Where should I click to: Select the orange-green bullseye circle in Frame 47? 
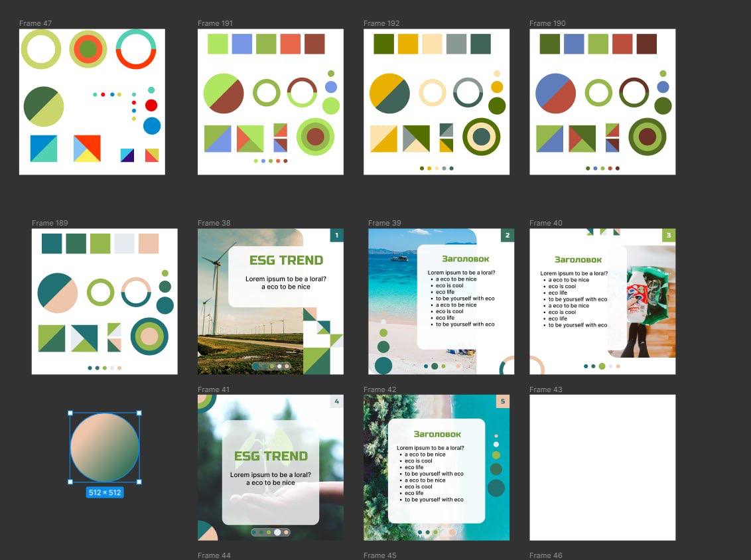click(88, 49)
